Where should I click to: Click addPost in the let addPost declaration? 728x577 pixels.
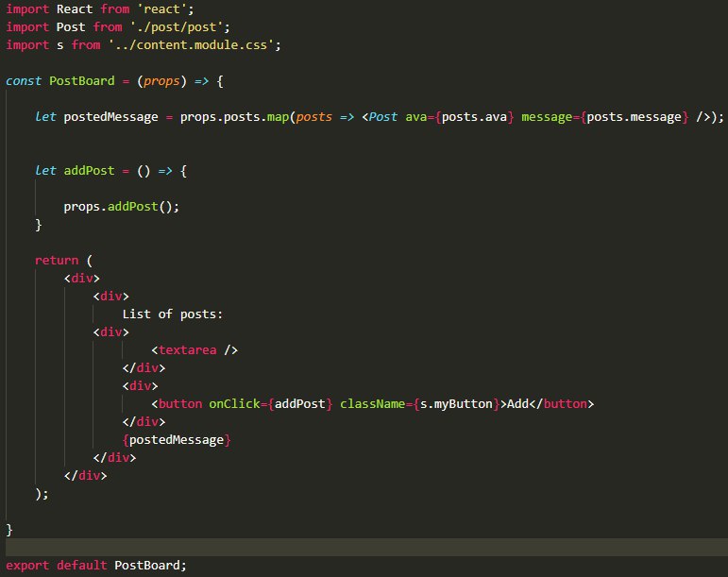[89, 171]
